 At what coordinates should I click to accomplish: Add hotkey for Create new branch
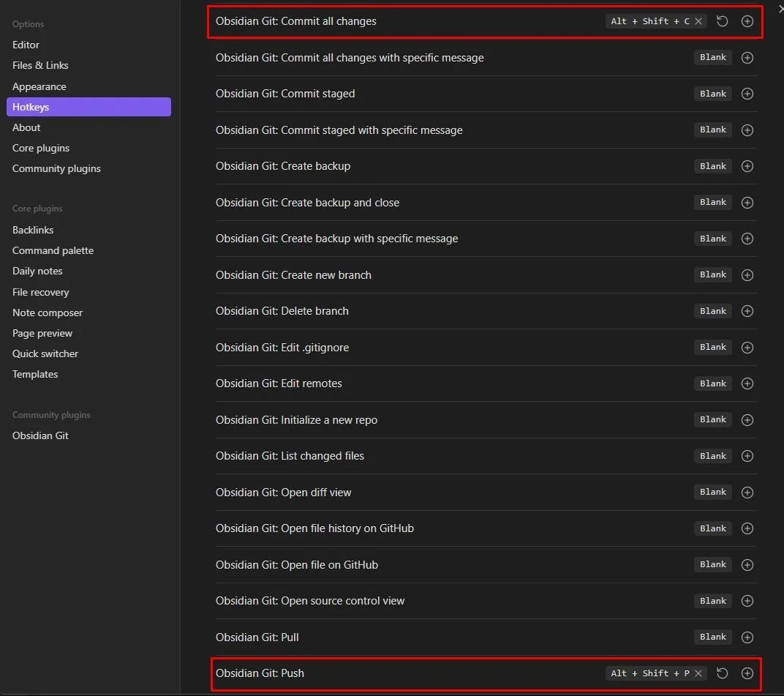[x=747, y=275]
